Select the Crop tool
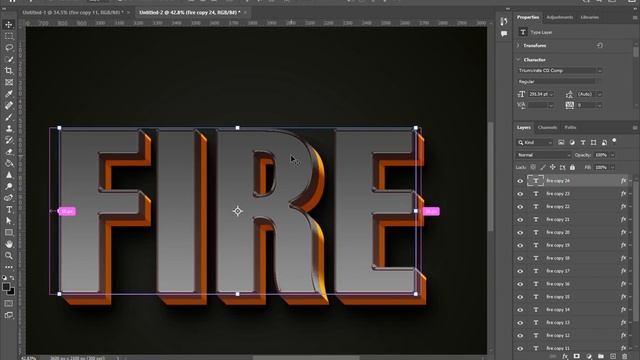The height and width of the screenshot is (360, 640). (x=9, y=71)
